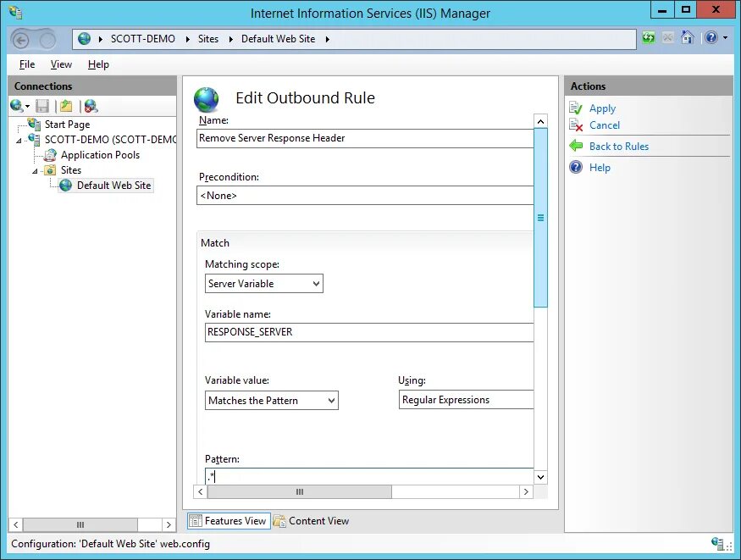The image size is (741, 560).
Task: Click the Apply checkmark icon
Action: (x=576, y=108)
